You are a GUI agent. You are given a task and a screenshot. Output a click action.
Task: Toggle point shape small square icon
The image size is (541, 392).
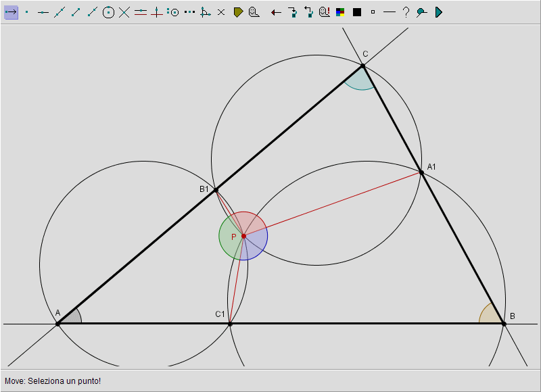pyautogui.click(x=373, y=12)
